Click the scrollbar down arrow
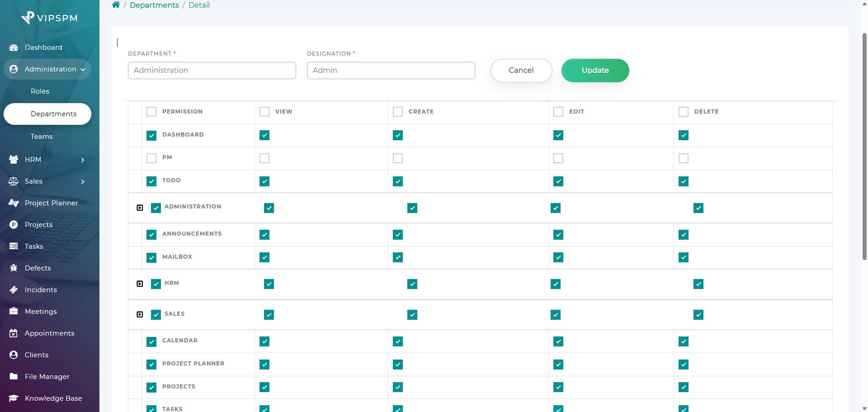 pyautogui.click(x=864, y=408)
